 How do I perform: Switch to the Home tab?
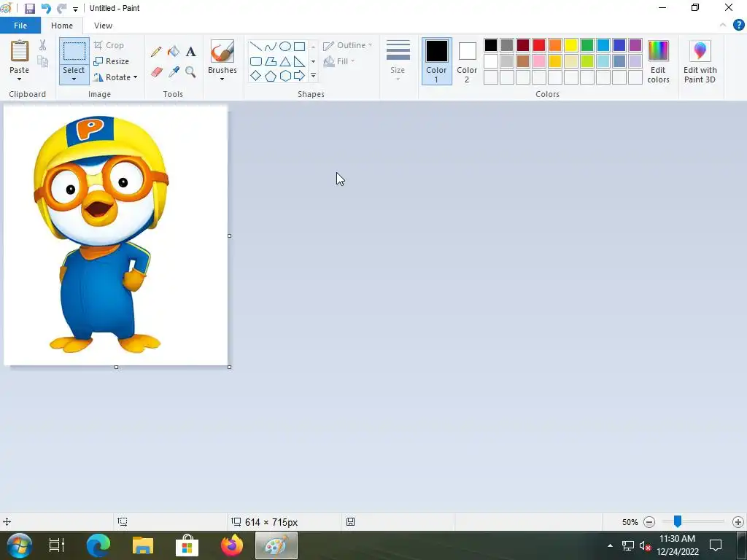62,26
